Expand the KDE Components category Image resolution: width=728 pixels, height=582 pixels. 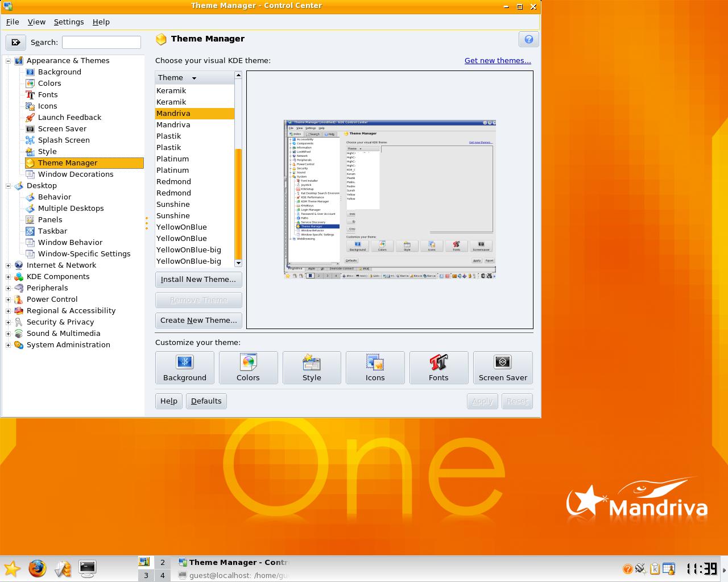pyautogui.click(x=9, y=277)
